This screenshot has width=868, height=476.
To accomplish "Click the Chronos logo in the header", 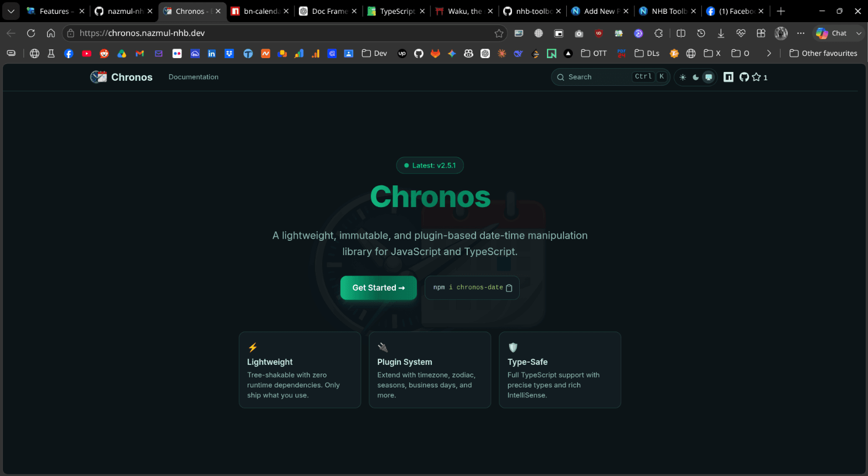I will tap(121, 77).
